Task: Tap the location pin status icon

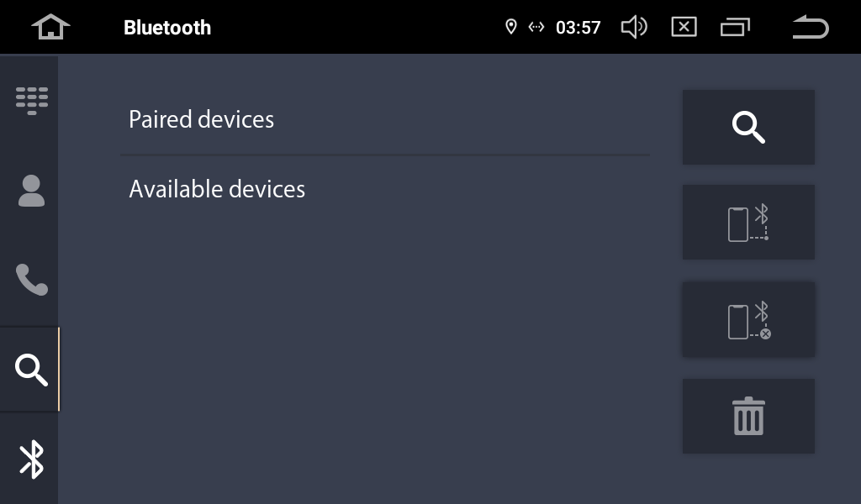Action: pos(510,28)
